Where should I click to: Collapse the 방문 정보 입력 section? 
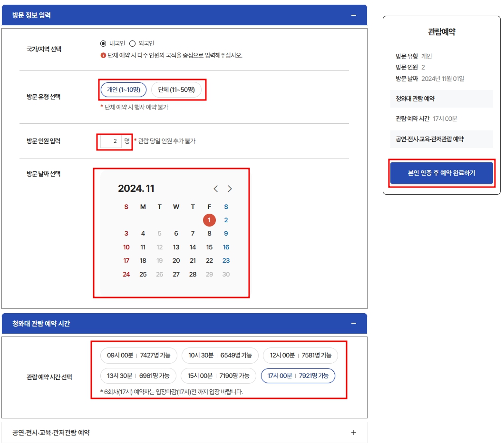[354, 15]
